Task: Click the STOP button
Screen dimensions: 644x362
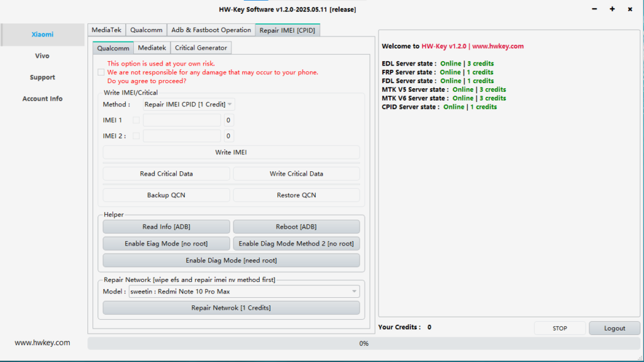Action: pos(560,328)
